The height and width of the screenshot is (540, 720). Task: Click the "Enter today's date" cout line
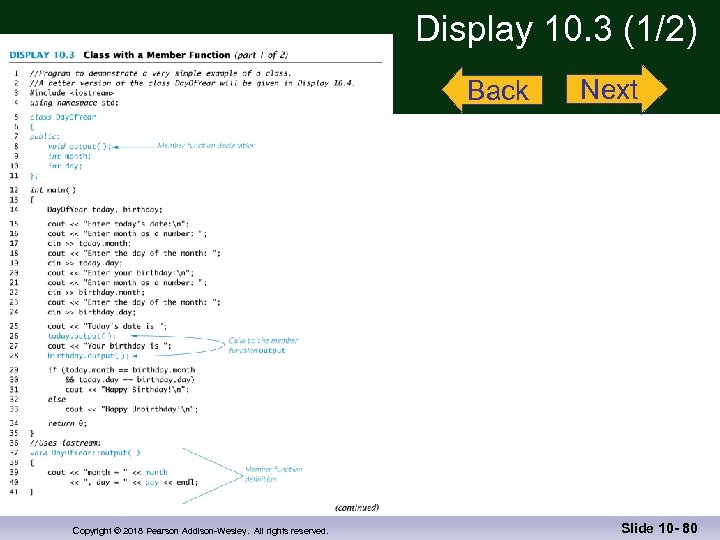click(x=118, y=224)
